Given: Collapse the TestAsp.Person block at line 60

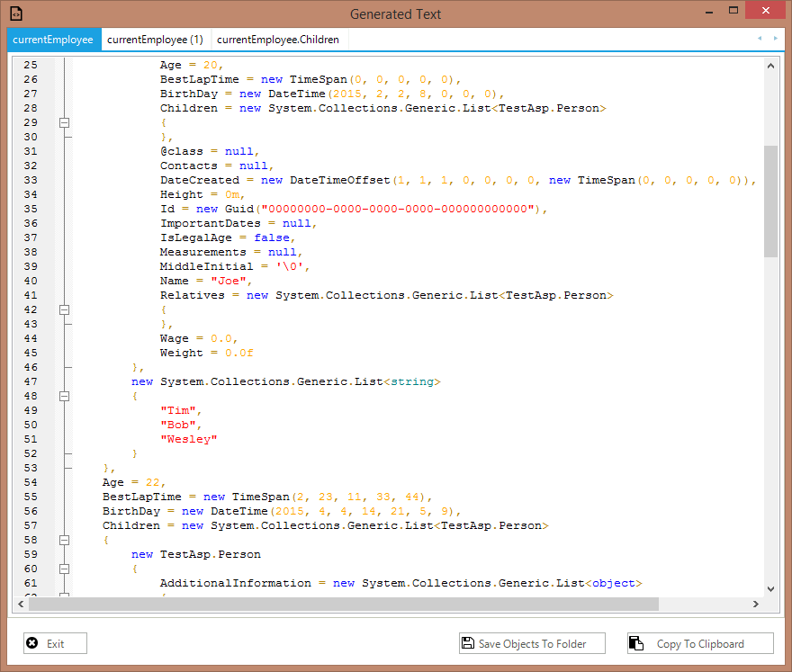Looking at the screenshot, I should 64,569.
